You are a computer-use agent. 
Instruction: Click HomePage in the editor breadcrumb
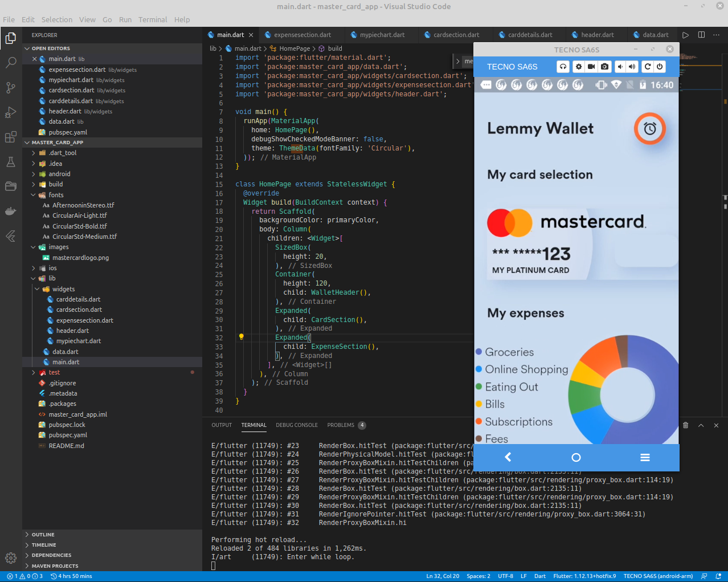(295, 48)
